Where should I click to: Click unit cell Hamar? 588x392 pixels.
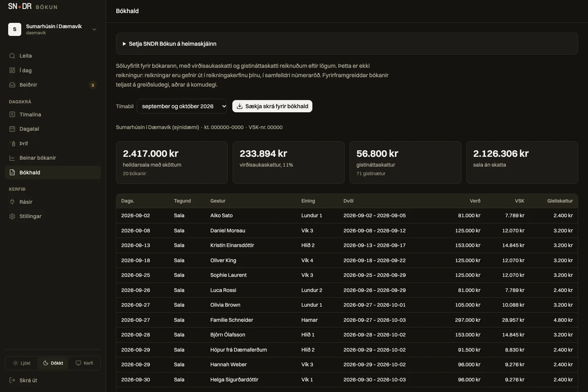click(310, 320)
